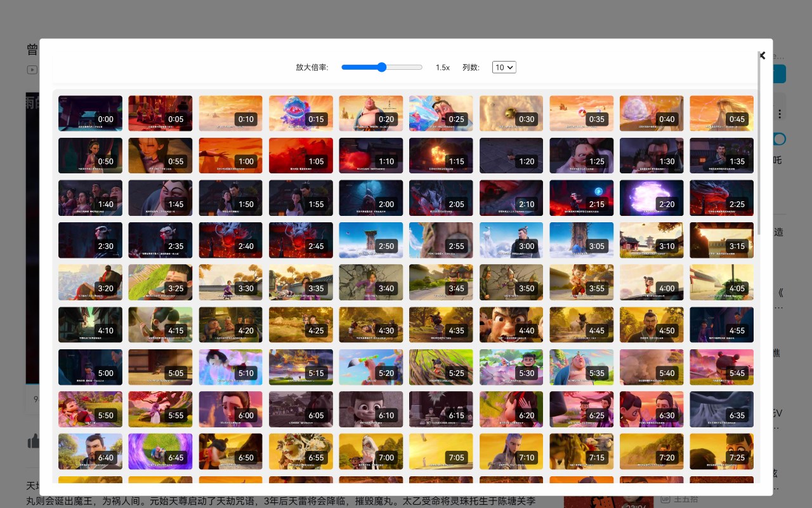Open the 列数 column count dropdown
Image resolution: width=812 pixels, height=508 pixels.
tap(504, 67)
